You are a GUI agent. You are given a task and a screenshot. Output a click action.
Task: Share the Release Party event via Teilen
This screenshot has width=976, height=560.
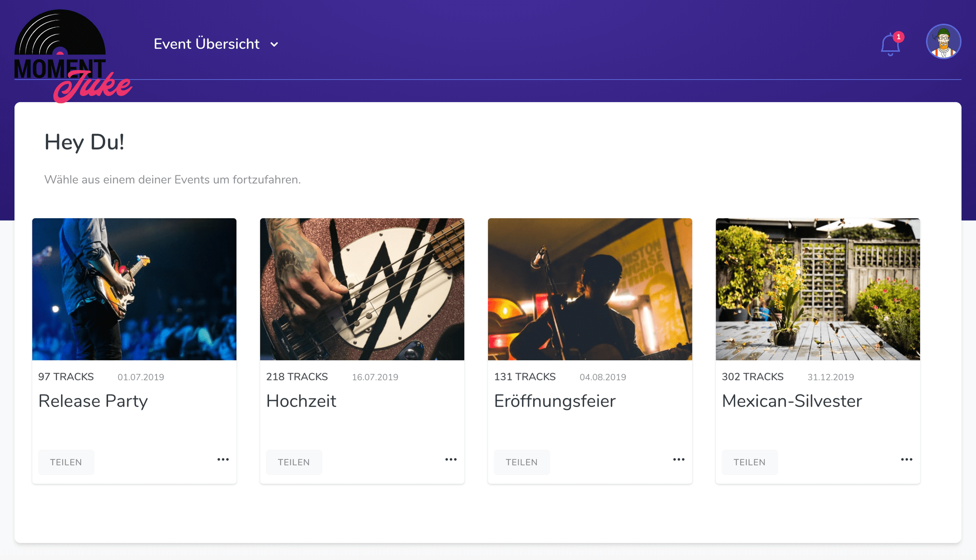66,462
